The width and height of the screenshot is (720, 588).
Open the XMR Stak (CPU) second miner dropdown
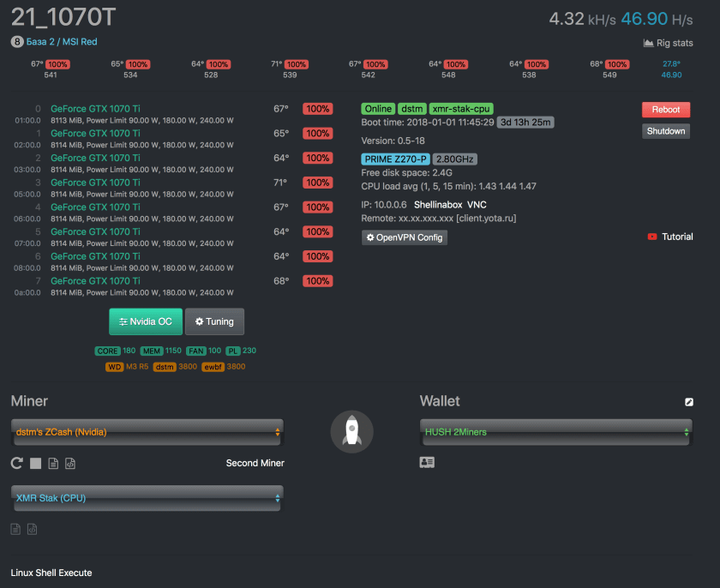[147, 498]
